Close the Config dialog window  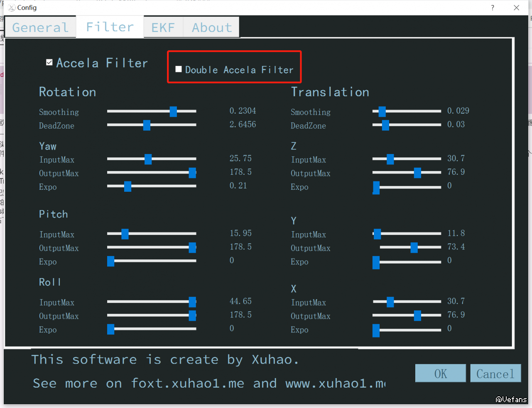click(x=516, y=7)
